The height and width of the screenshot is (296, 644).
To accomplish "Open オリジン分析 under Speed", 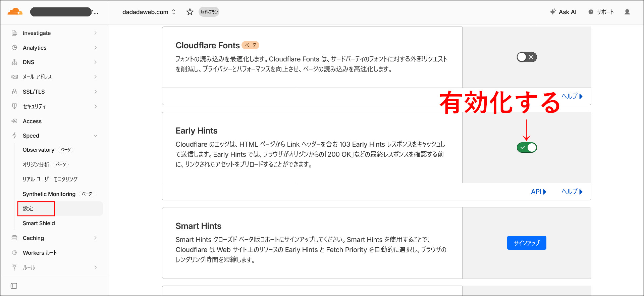I will [36, 164].
